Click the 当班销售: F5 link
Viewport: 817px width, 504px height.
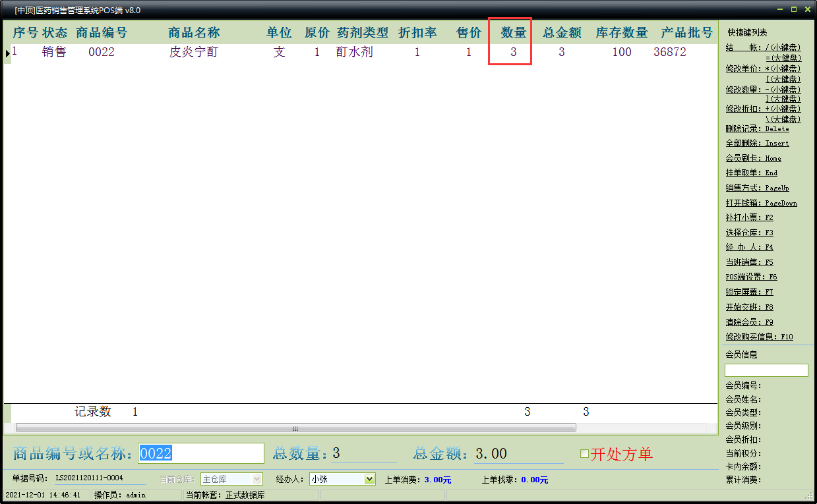749,262
